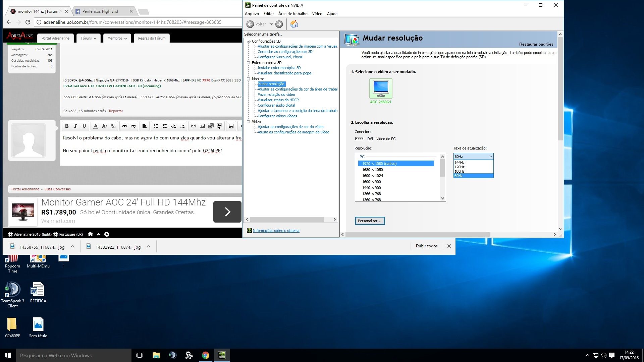644x362 pixels.
Task: Open the Vídeo menu in NVIDIA panel
Action: [317, 14]
